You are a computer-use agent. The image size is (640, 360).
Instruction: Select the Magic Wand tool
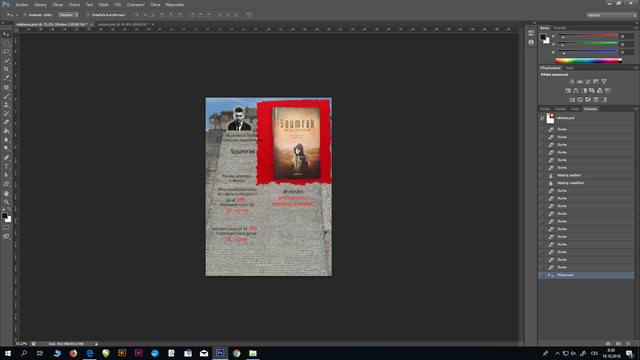[x=6, y=60]
